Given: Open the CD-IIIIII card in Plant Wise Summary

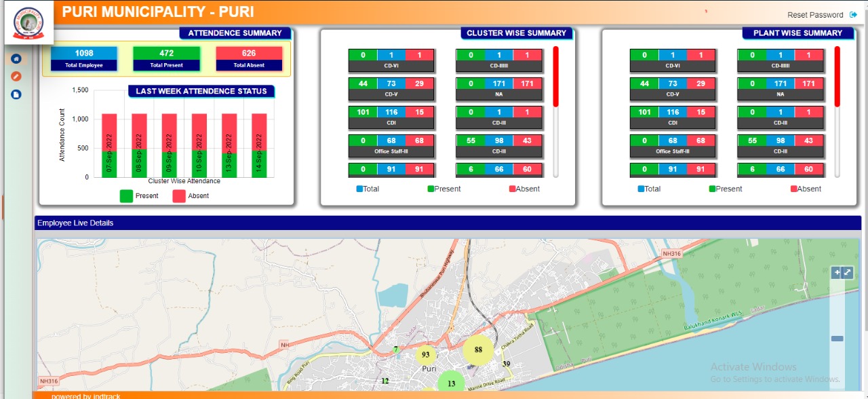Looking at the screenshot, I should pyautogui.click(x=781, y=60).
